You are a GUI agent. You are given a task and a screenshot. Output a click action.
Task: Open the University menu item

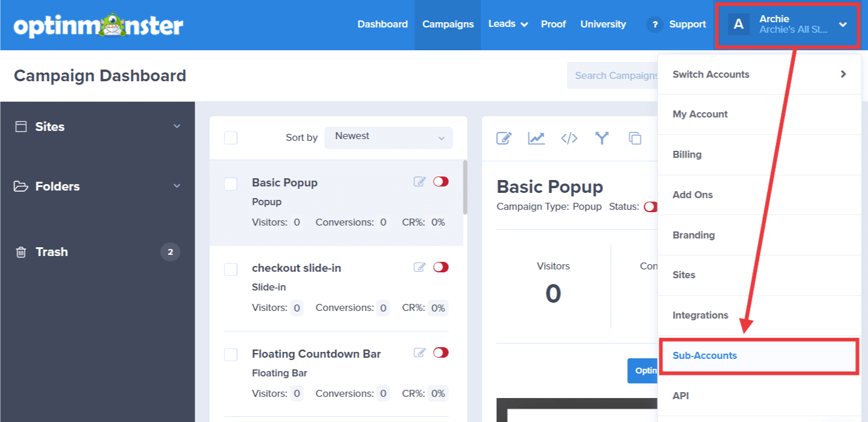(603, 25)
